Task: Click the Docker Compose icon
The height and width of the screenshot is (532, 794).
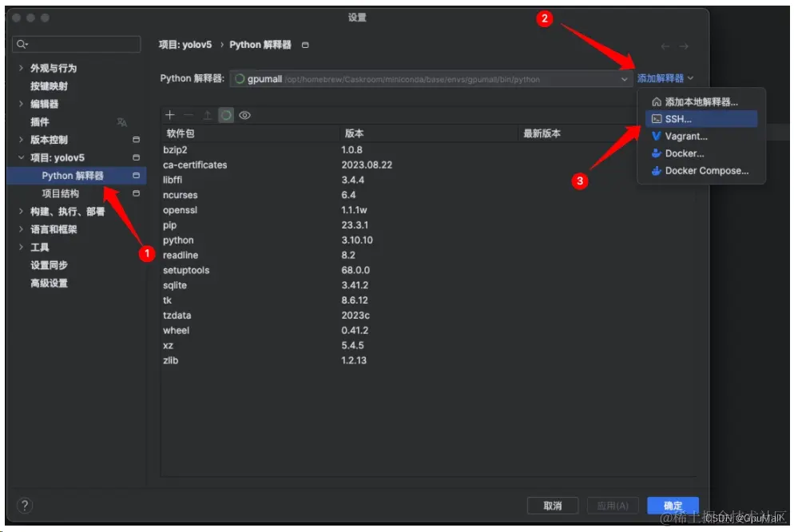Action: pos(657,171)
